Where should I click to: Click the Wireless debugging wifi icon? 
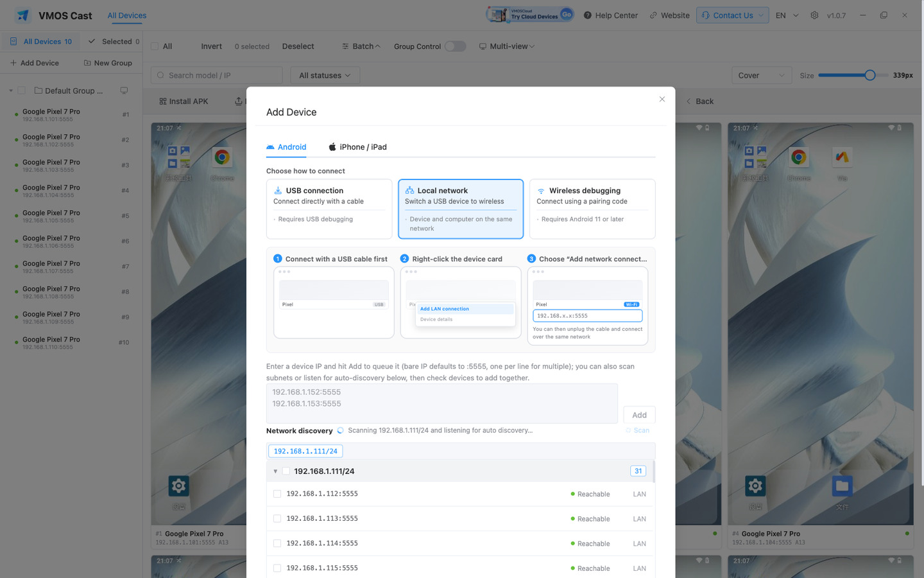[x=541, y=191]
